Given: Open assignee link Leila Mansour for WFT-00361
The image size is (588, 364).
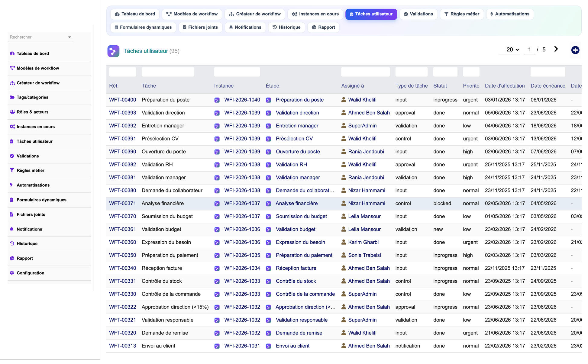Looking at the screenshot, I should [364, 229].
